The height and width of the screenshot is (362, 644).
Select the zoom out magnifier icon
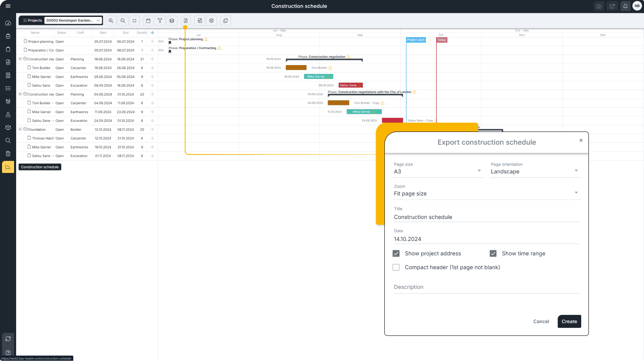pos(123,21)
